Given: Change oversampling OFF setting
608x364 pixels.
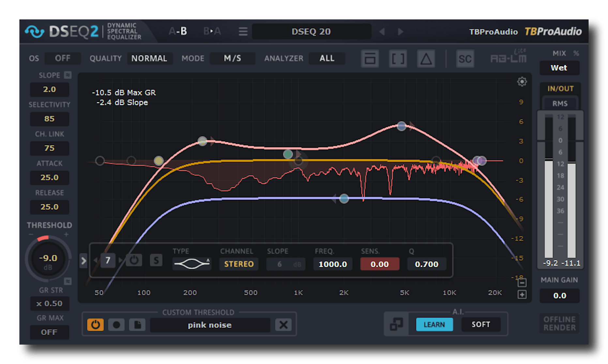Looking at the screenshot, I should pyautogui.click(x=62, y=58).
